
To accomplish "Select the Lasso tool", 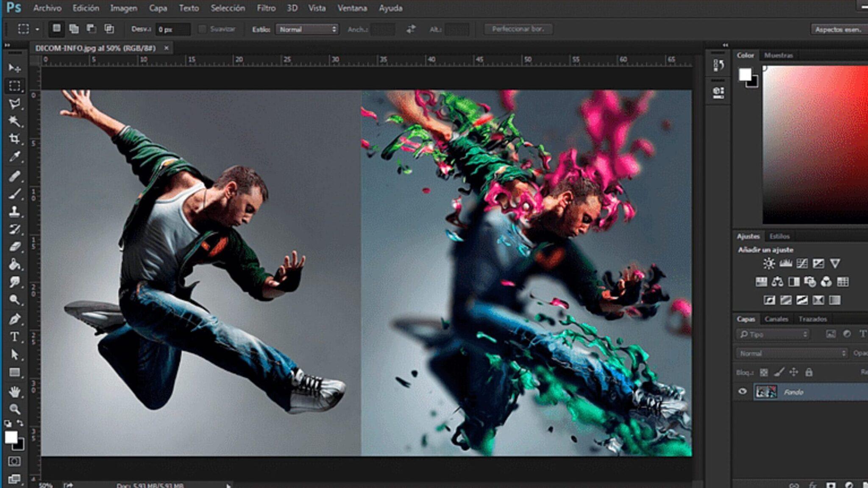I will tap(14, 103).
